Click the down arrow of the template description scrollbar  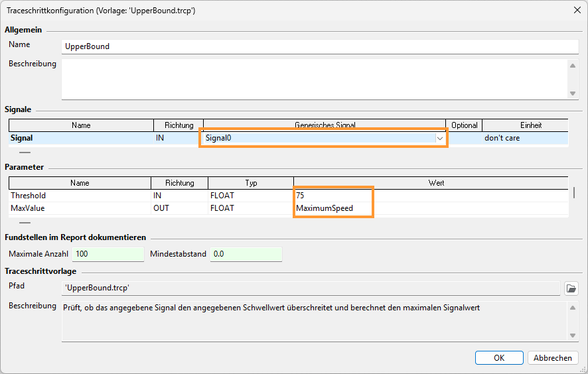[573, 336]
